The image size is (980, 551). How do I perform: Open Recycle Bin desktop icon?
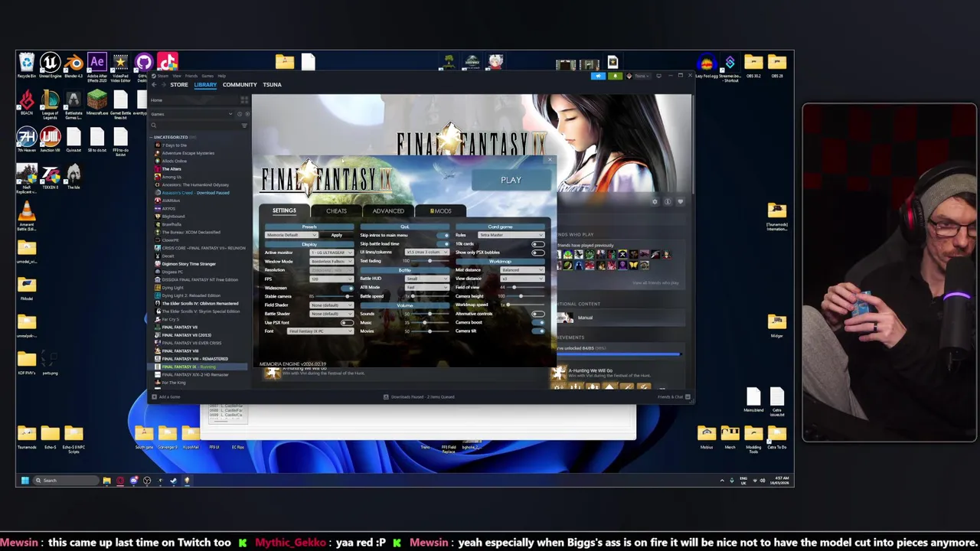pos(27,64)
